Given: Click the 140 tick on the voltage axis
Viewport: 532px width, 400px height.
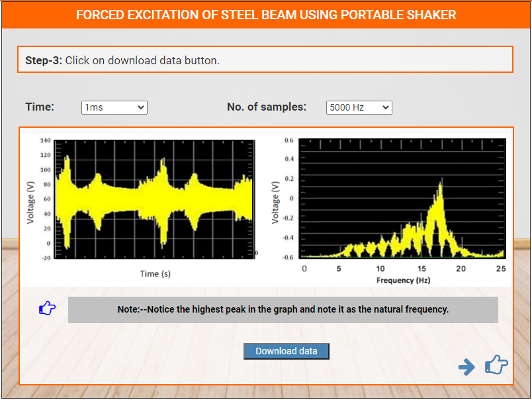Looking at the screenshot, I should tap(45, 141).
